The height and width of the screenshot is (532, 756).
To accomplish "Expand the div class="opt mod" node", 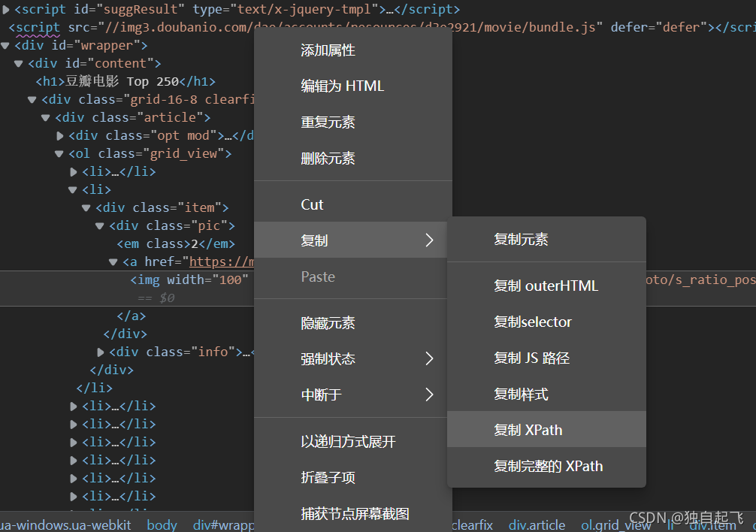I will pos(60,136).
